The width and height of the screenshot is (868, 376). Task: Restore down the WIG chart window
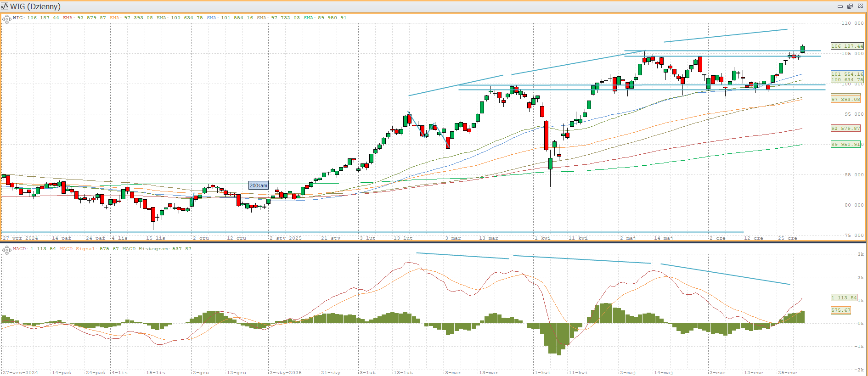[850, 6]
